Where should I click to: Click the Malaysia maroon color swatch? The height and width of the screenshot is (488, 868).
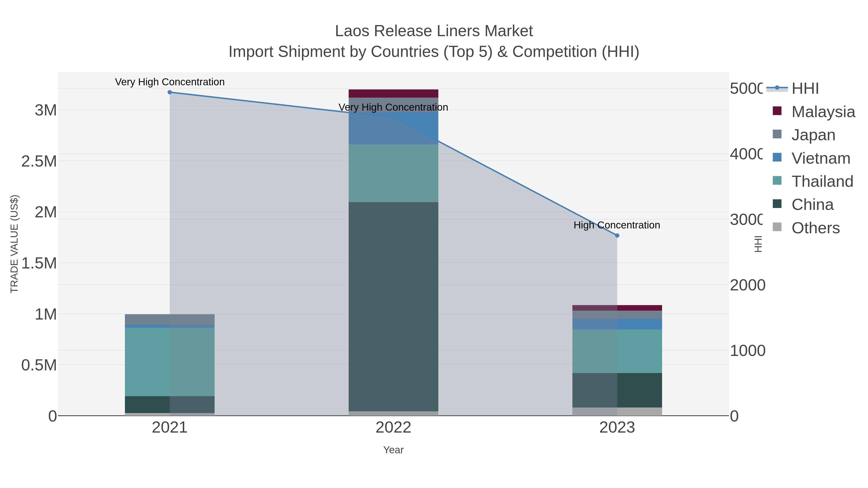777,111
